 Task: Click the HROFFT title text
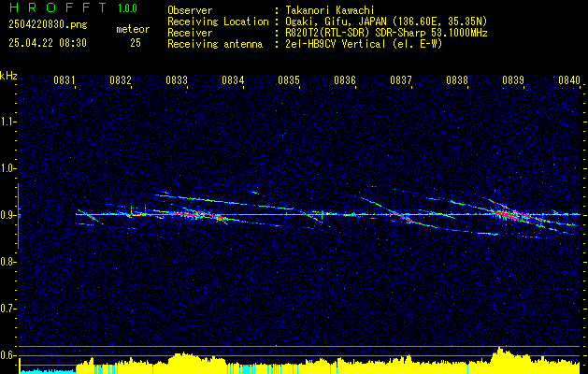tap(58, 7)
